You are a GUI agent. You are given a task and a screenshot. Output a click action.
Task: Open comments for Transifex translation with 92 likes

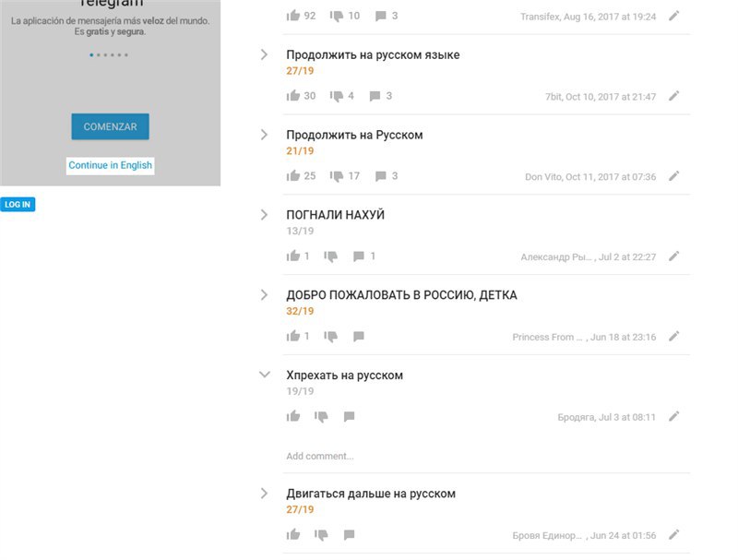381,16
